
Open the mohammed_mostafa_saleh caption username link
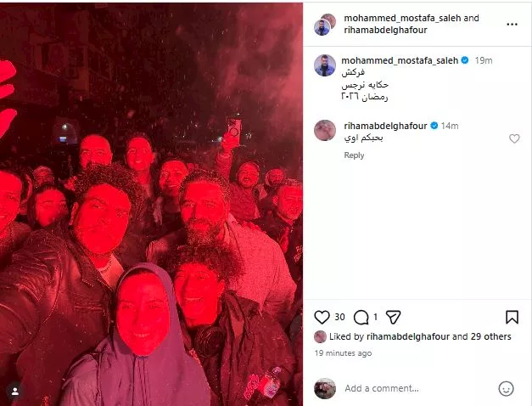tap(400, 60)
